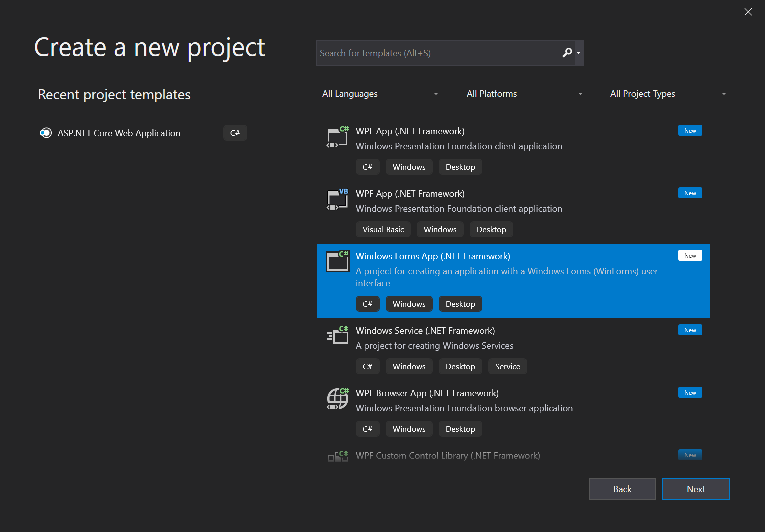
Task: Click the Visual Basic tag pill
Action: point(383,229)
